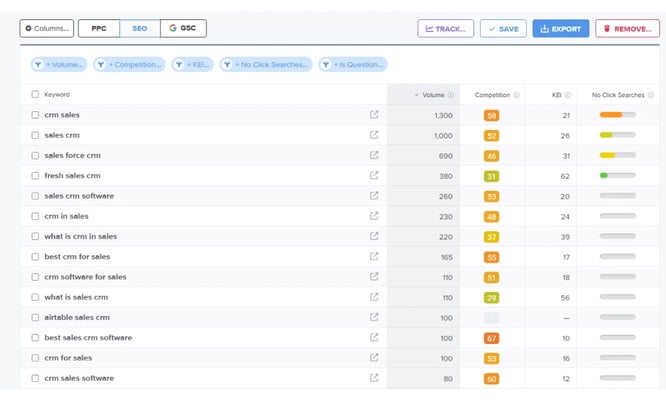The image size is (666, 400).
Task: Switch to the GSC tab
Action: pos(183,28)
